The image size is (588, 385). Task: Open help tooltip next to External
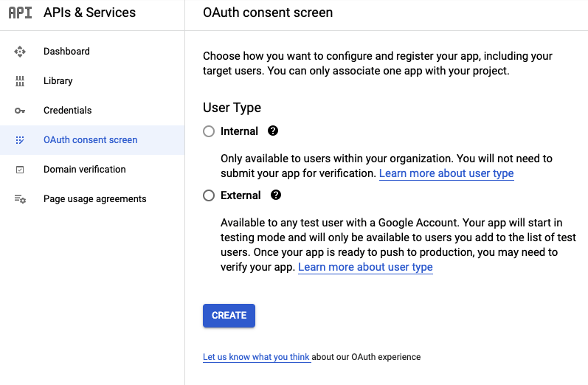(276, 195)
